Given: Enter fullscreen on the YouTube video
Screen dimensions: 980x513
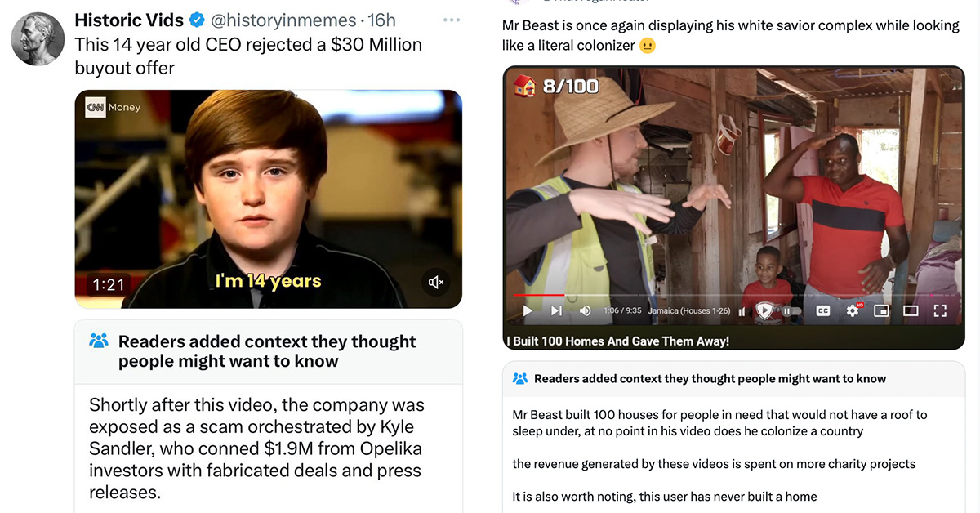Looking at the screenshot, I should point(940,311).
